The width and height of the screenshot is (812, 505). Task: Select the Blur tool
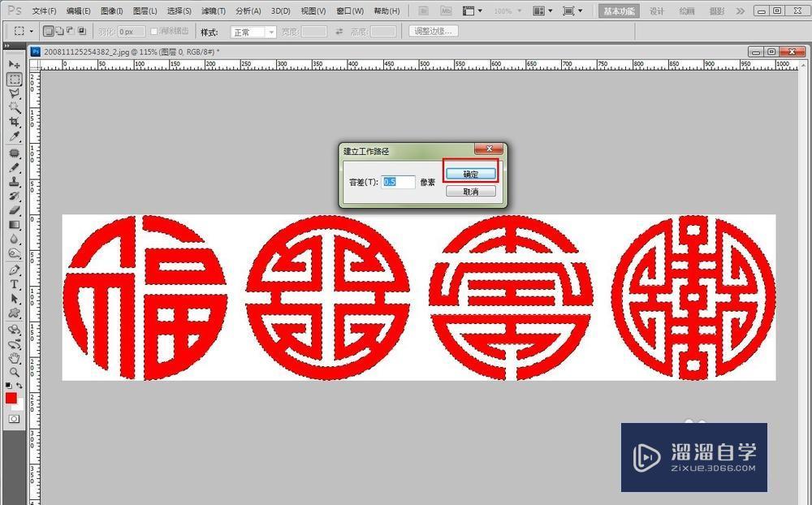tap(14, 240)
